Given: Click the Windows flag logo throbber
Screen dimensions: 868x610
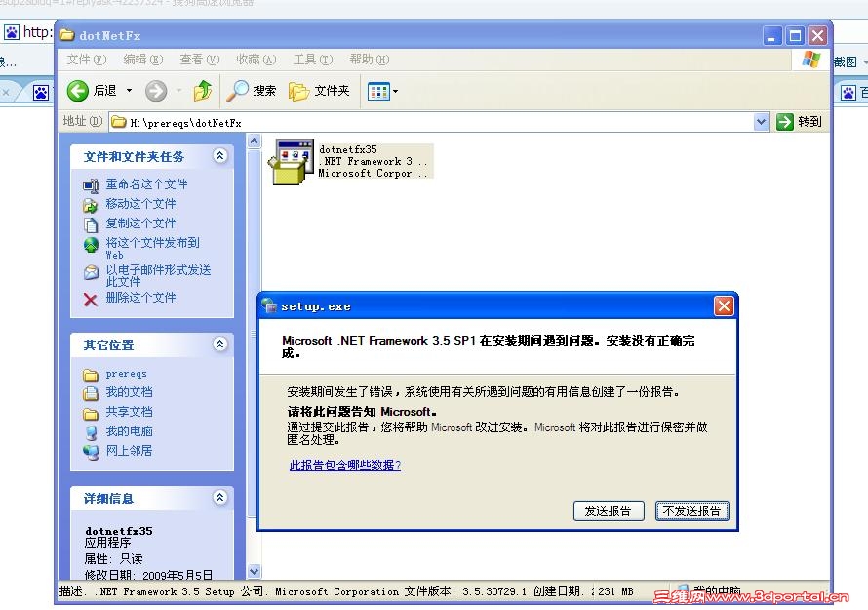Looking at the screenshot, I should click(811, 60).
